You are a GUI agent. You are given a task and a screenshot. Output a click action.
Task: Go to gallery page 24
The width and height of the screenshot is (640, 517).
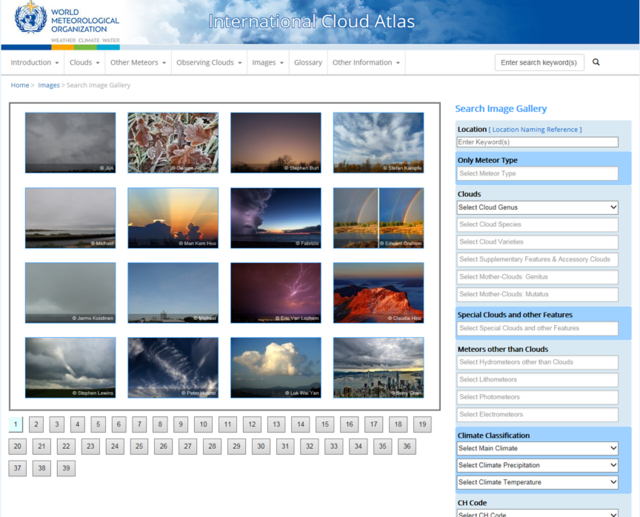[115, 446]
